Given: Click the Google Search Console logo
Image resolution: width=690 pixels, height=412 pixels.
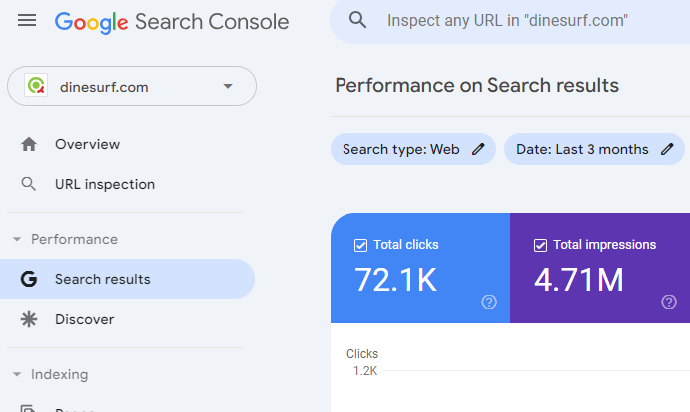Looking at the screenshot, I should [172, 22].
